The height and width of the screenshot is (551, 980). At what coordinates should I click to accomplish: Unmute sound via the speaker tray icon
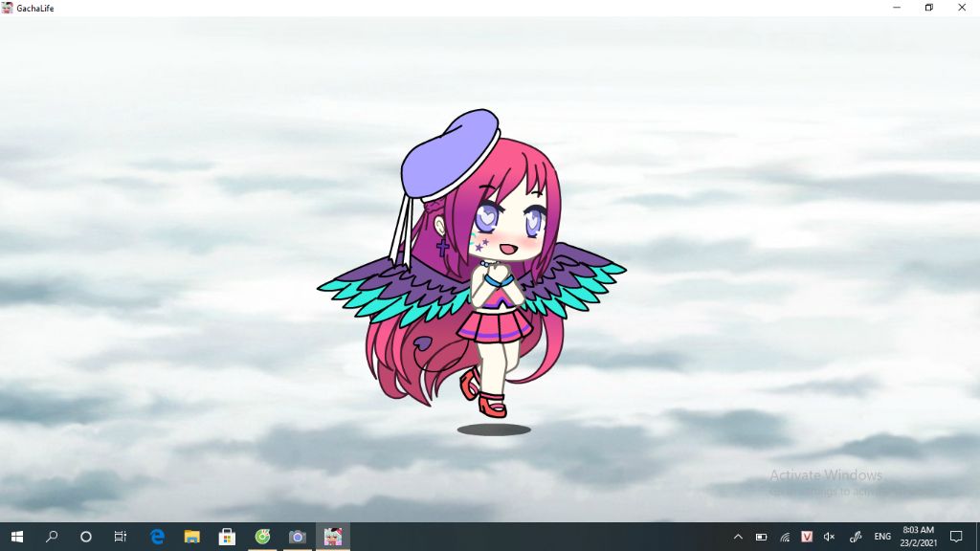pyautogui.click(x=830, y=537)
